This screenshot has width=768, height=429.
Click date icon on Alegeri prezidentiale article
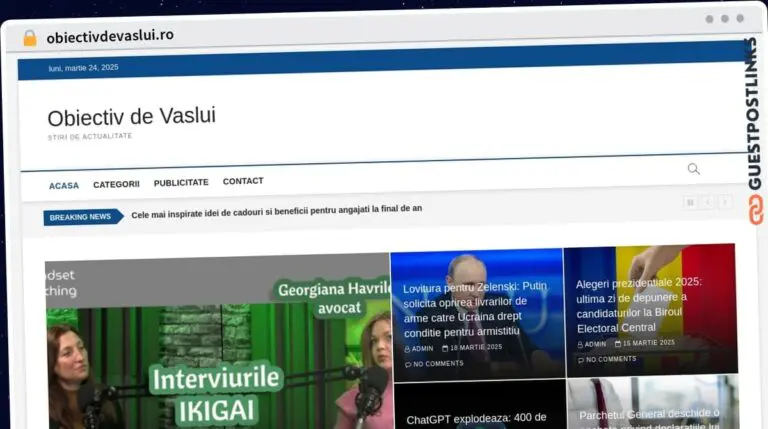point(618,343)
